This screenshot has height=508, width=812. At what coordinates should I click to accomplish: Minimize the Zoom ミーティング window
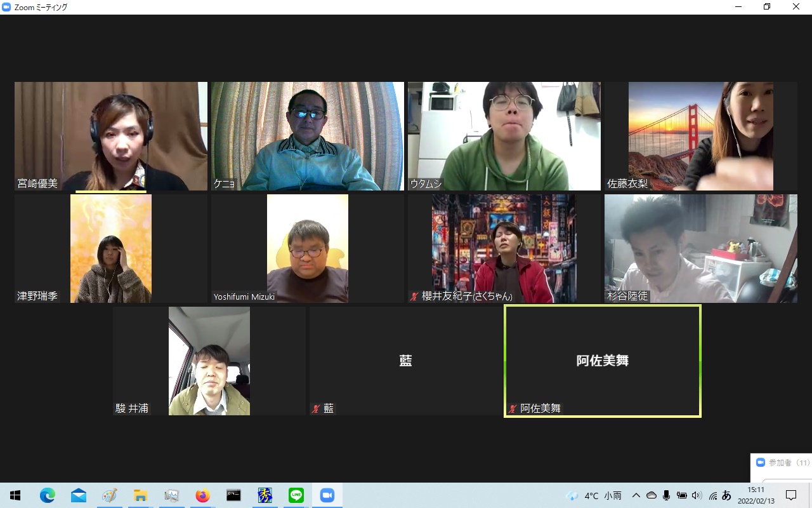pyautogui.click(x=738, y=7)
